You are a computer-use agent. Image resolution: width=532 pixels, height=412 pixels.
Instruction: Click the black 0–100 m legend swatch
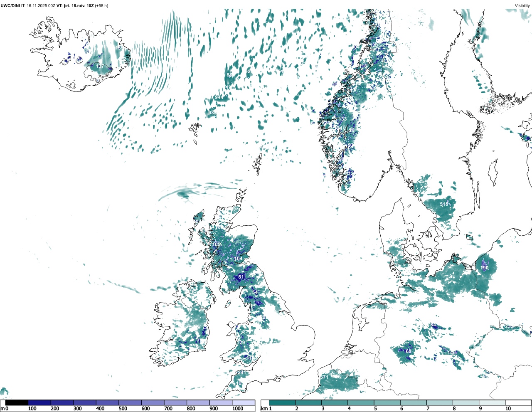tap(17, 402)
